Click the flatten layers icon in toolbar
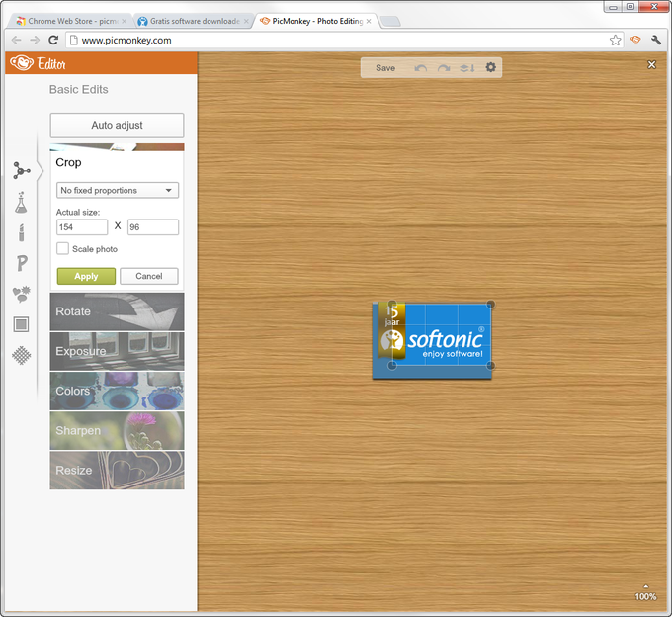This screenshot has width=672, height=617. point(466,68)
